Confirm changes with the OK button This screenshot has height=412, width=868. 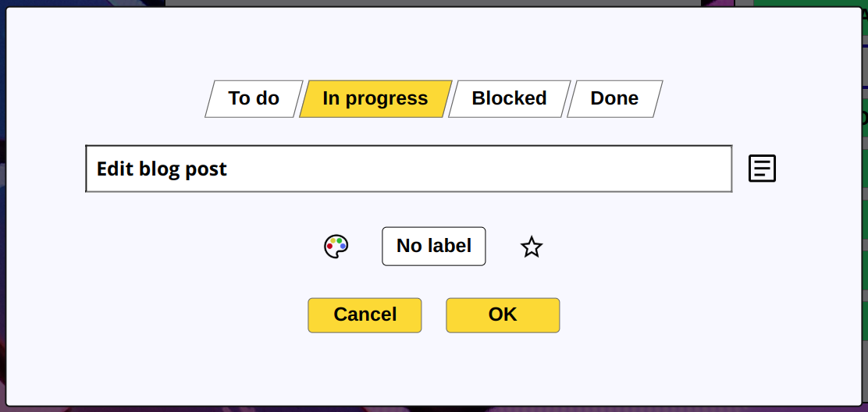(x=503, y=315)
